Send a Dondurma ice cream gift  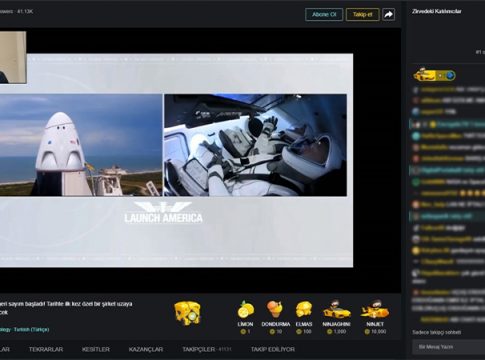(x=276, y=317)
